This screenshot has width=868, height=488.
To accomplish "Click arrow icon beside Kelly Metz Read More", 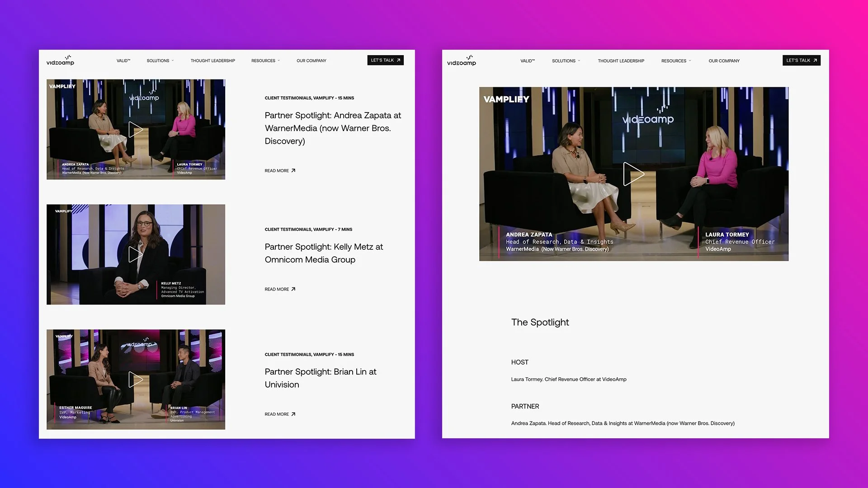I will 293,289.
